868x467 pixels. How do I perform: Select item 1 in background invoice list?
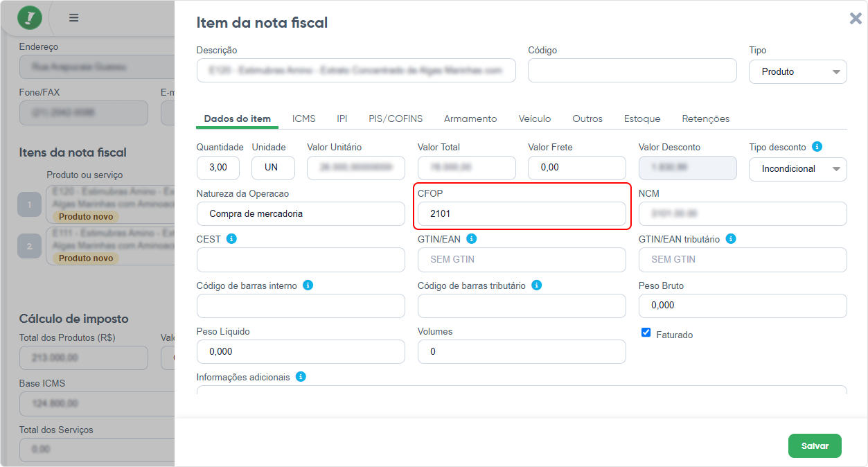pos(30,205)
